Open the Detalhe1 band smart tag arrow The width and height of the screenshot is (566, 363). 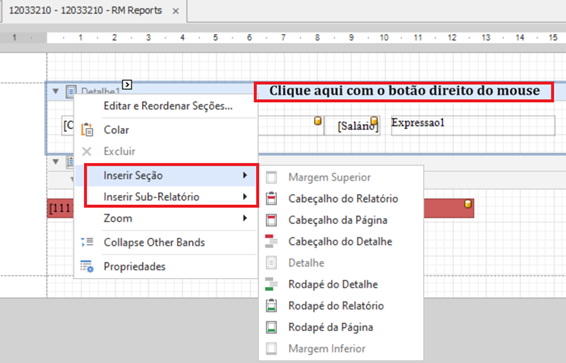click(127, 84)
